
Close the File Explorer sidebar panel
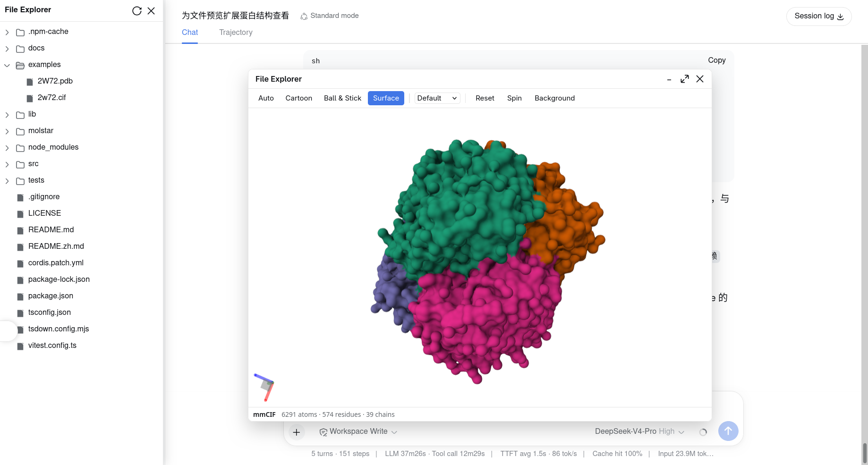click(x=151, y=11)
